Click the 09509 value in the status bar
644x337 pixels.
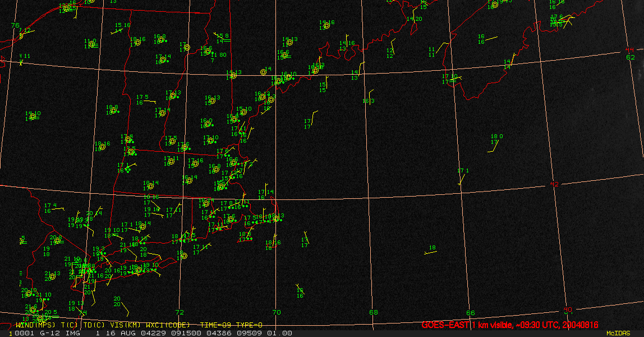pos(250,333)
